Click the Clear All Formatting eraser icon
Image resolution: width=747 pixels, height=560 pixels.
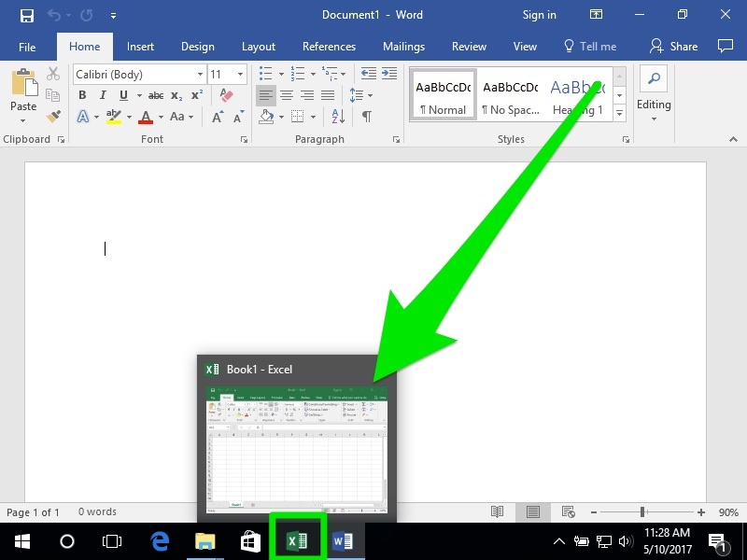(x=225, y=95)
